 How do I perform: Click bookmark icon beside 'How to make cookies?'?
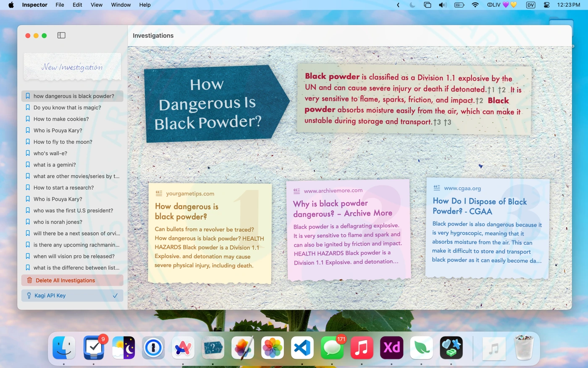(x=28, y=119)
